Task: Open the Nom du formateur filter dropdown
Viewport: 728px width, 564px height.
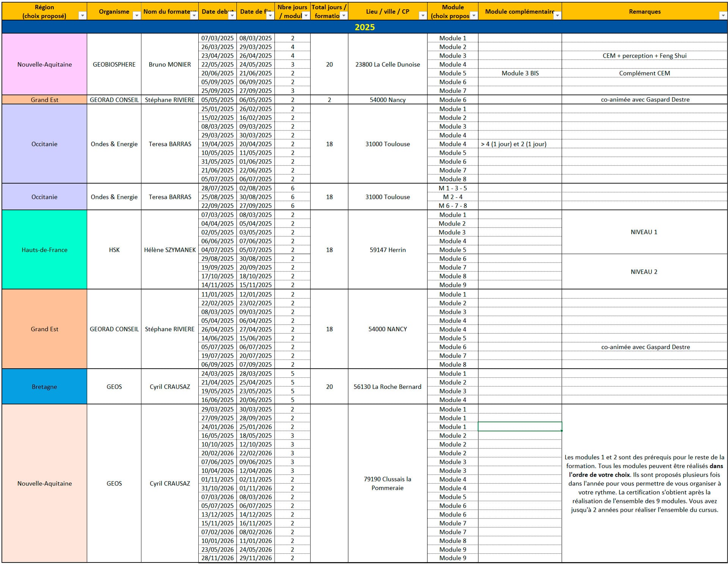Action: pos(194,16)
